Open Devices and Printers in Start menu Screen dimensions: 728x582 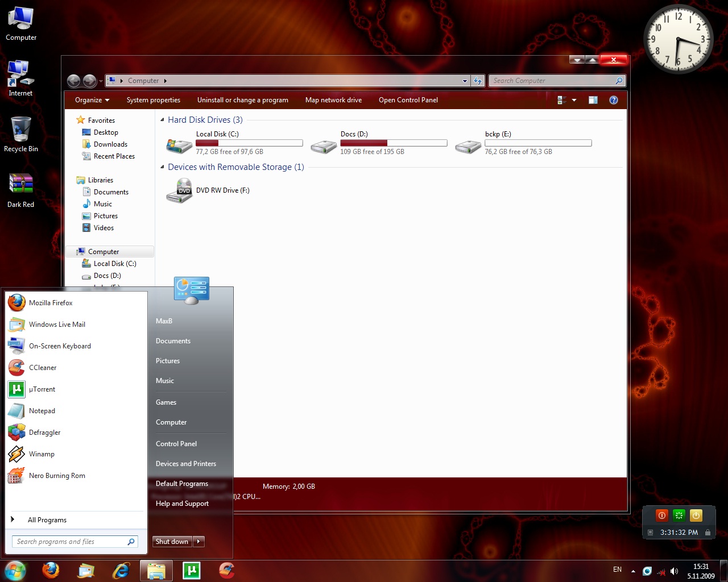186,464
